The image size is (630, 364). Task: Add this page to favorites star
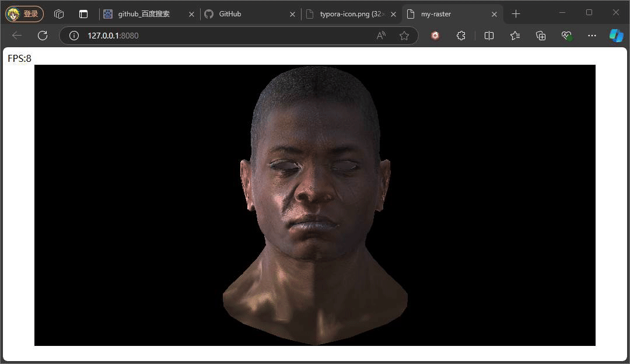pos(404,36)
